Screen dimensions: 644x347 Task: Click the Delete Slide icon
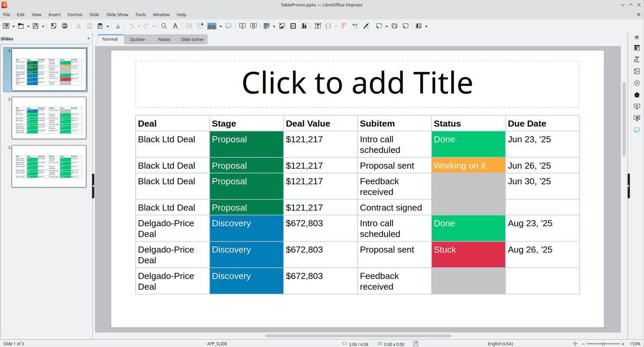click(x=406, y=26)
